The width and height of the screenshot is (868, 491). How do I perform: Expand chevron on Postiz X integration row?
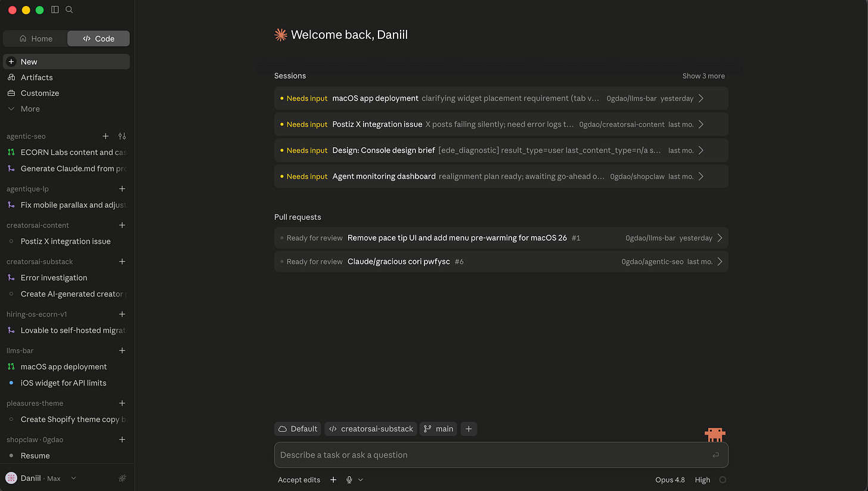[x=701, y=125]
